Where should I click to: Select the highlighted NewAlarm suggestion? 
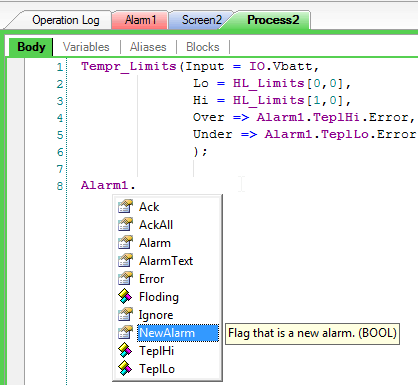(x=178, y=333)
